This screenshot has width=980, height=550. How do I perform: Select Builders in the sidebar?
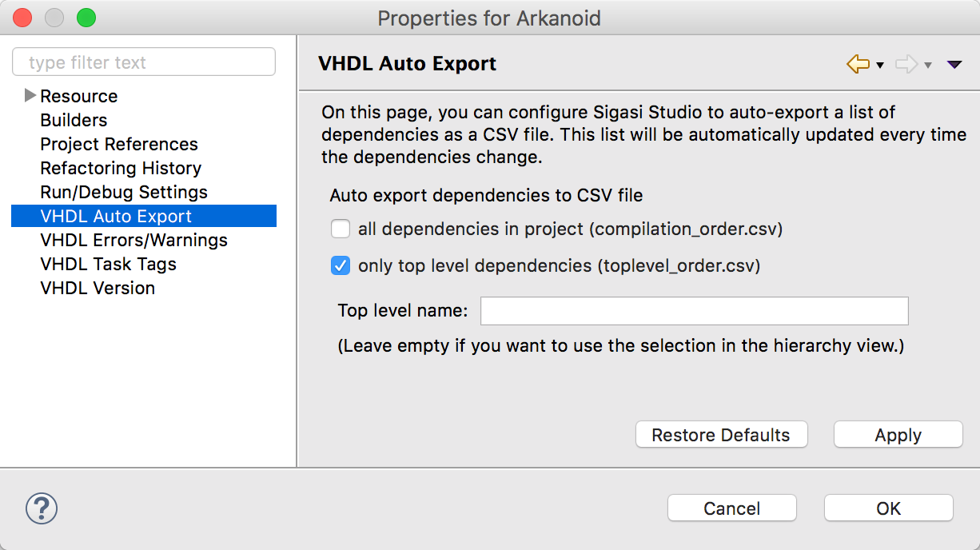coord(74,120)
